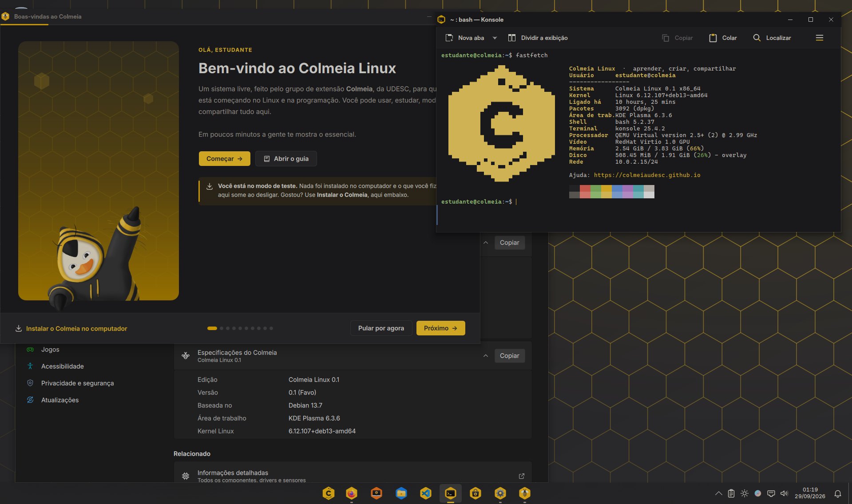Viewport: 852px width, 504px height.
Task: Click Dividir a exibição in Konsole
Action: pyautogui.click(x=538, y=38)
